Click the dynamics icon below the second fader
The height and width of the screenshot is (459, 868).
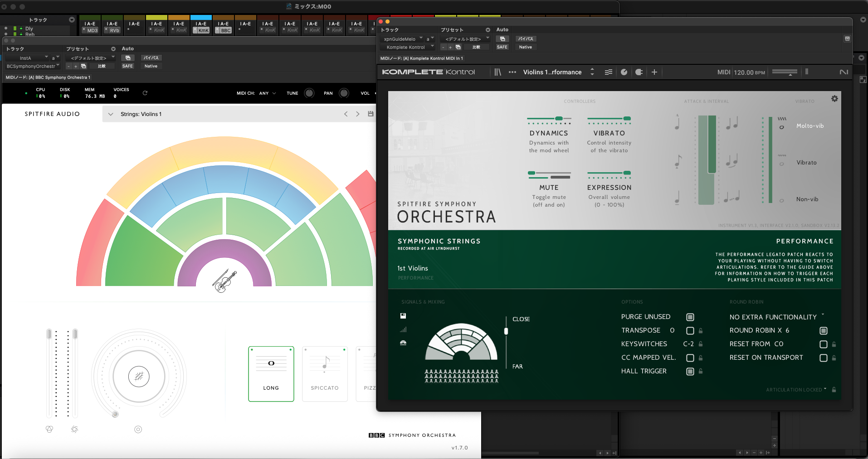click(74, 429)
